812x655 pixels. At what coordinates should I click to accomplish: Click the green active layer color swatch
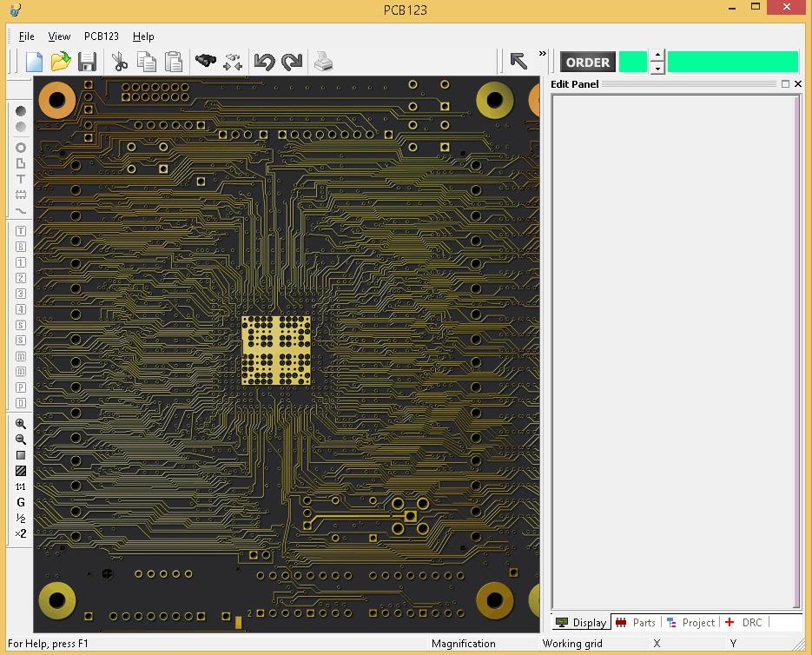coord(633,61)
